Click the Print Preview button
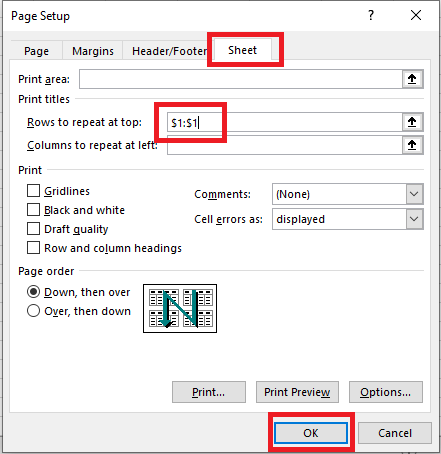 [297, 392]
